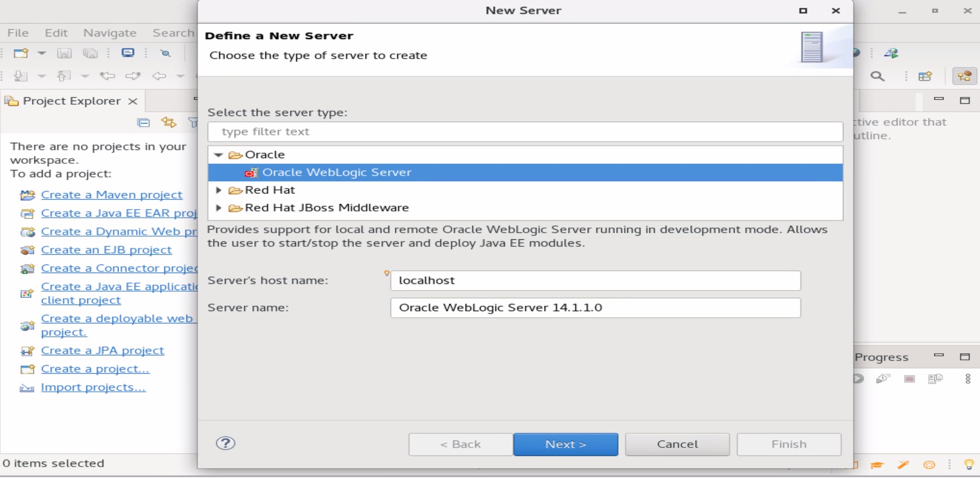Click the type filter text field

click(525, 132)
